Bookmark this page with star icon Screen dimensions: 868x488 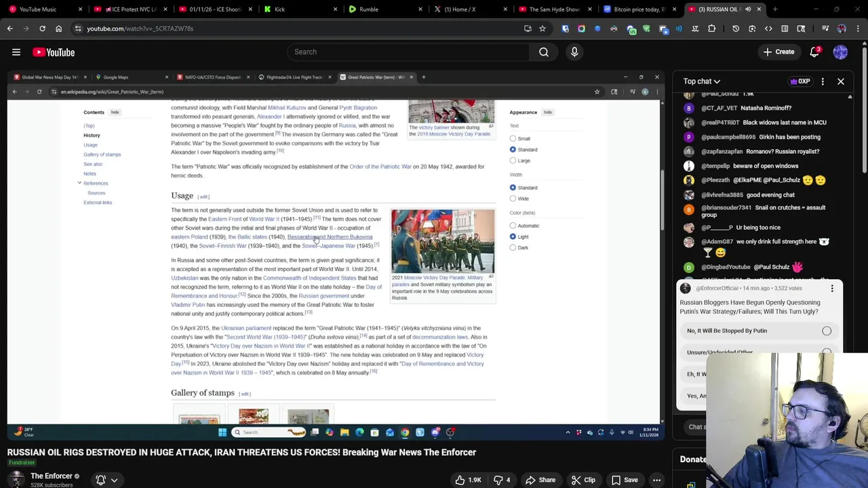pos(542,28)
